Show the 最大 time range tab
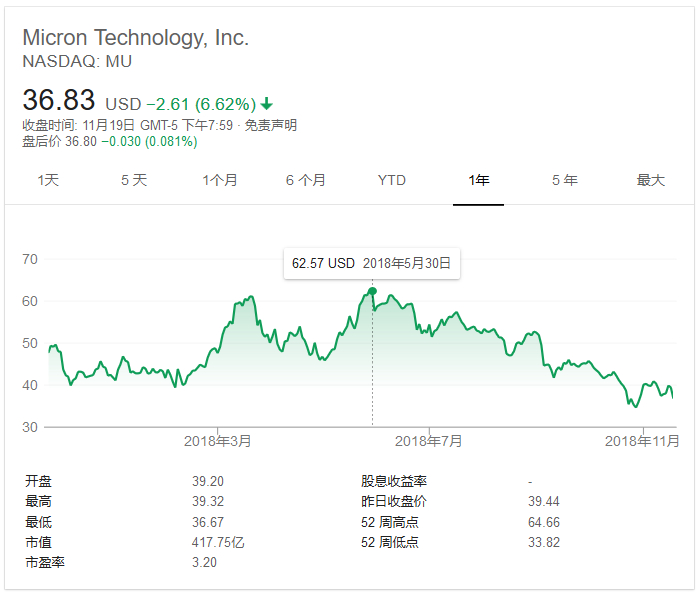Screen dimensions: 699x595 pyautogui.click(x=650, y=180)
